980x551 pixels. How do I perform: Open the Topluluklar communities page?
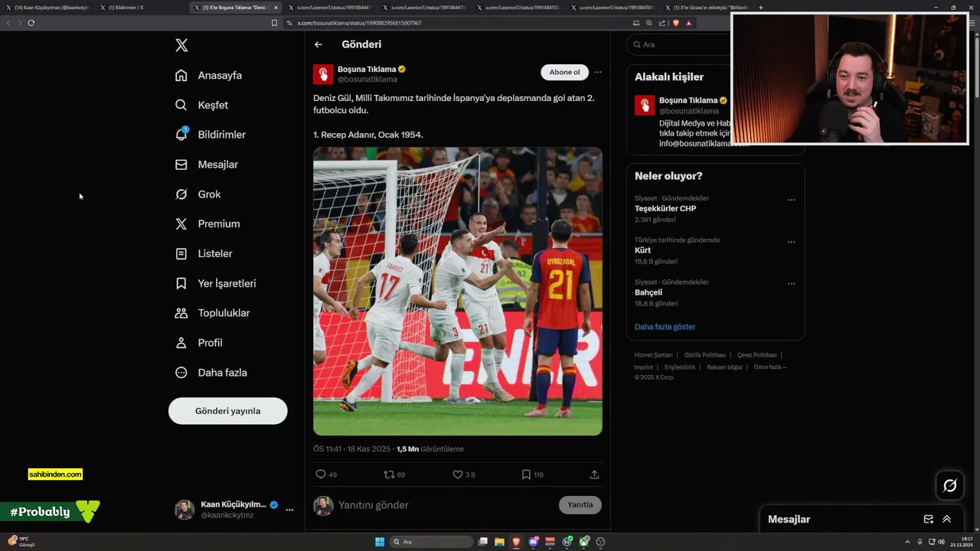point(212,313)
